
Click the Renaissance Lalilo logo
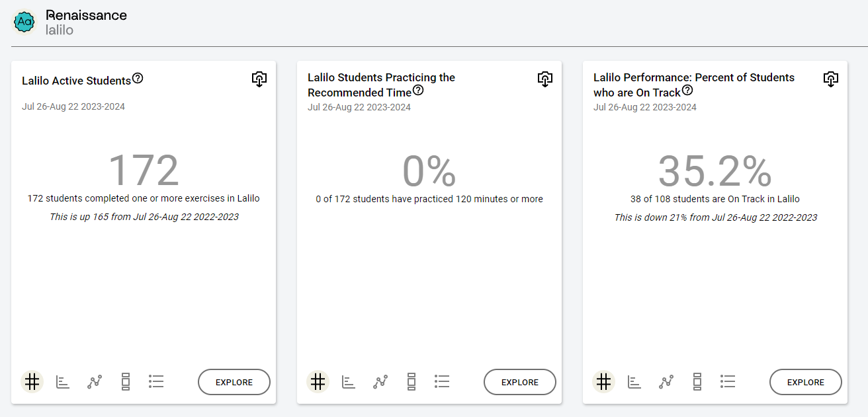click(x=70, y=22)
